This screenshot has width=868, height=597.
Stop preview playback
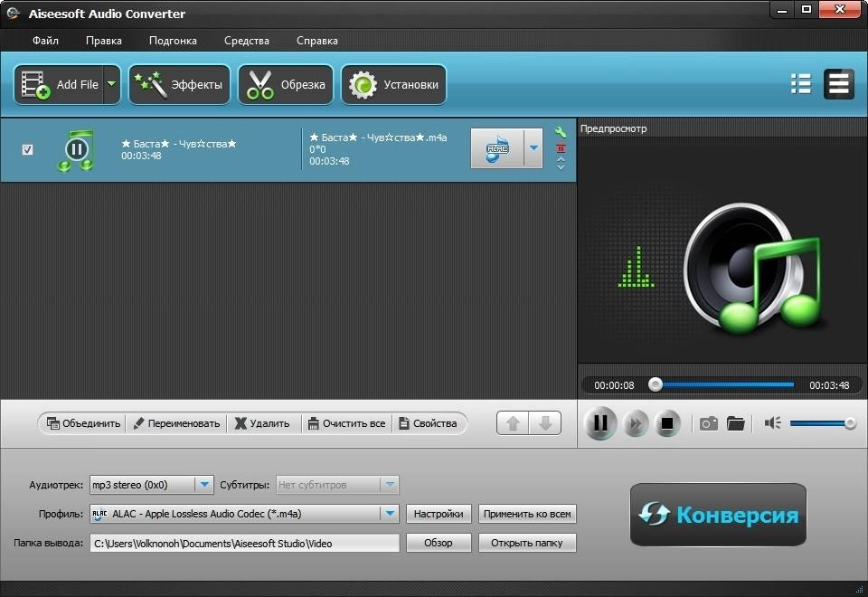(x=667, y=424)
